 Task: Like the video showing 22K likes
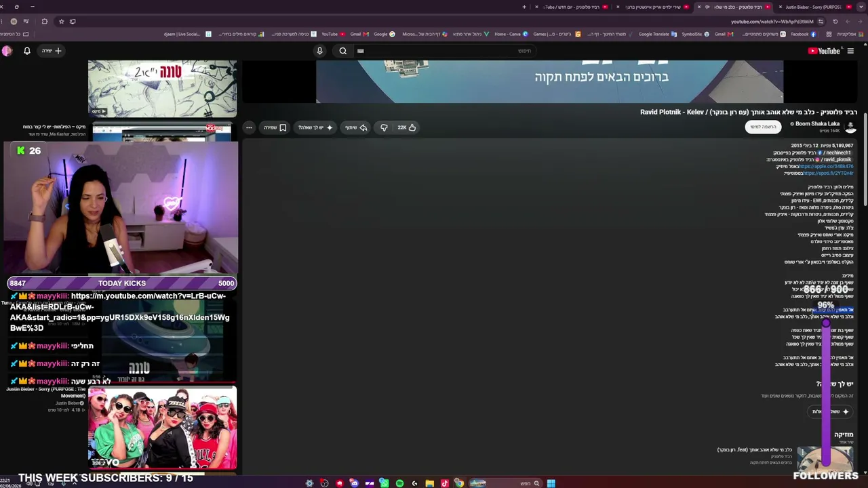point(407,127)
